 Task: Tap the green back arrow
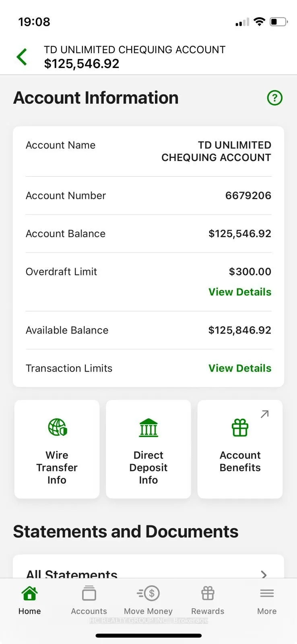22,57
